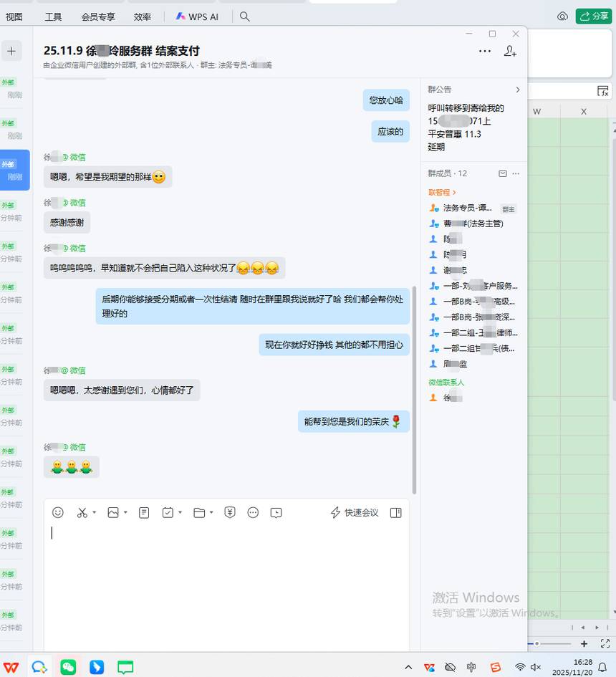Start a 快速会议 quick meeting
Screen dimensions: 616x677
click(x=355, y=512)
